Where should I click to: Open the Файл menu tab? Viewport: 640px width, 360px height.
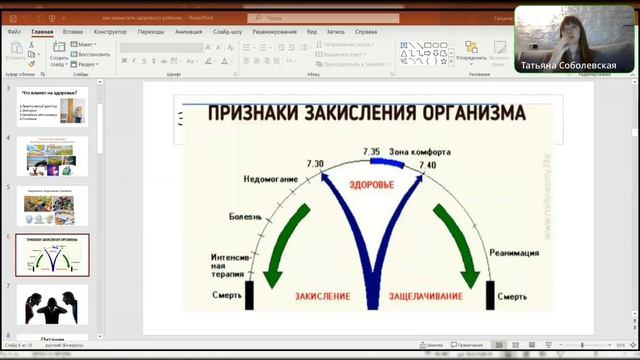[14, 31]
